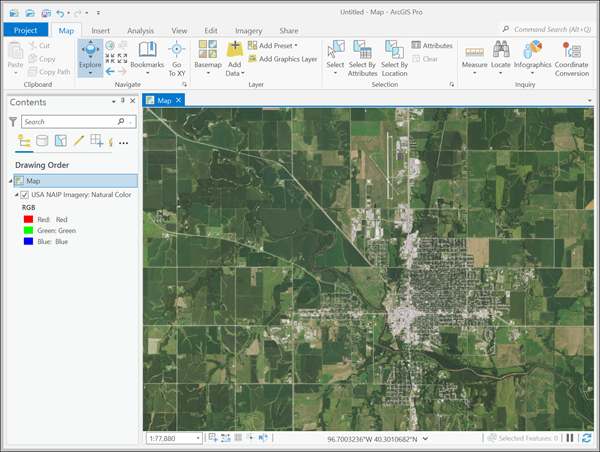Click the List By Editing pencil icon

pos(78,141)
